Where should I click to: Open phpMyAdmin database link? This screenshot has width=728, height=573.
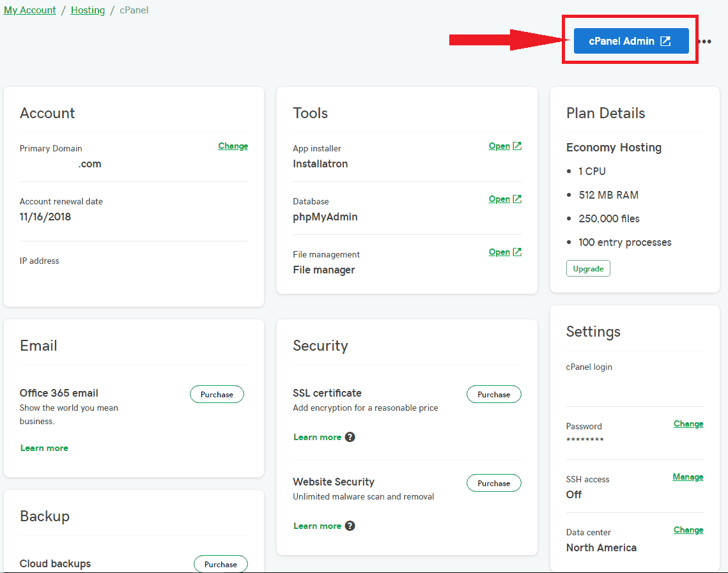coord(499,199)
